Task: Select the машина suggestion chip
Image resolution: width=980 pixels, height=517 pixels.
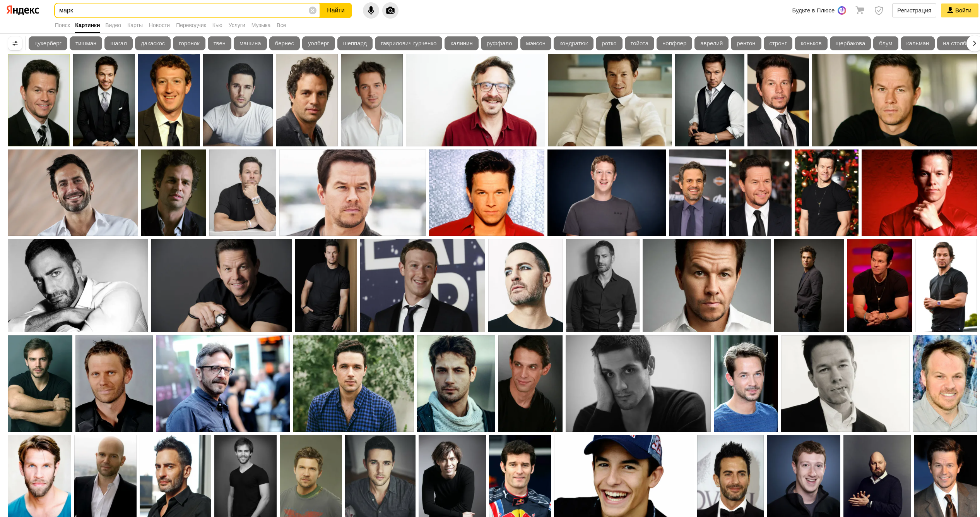Action: point(250,43)
